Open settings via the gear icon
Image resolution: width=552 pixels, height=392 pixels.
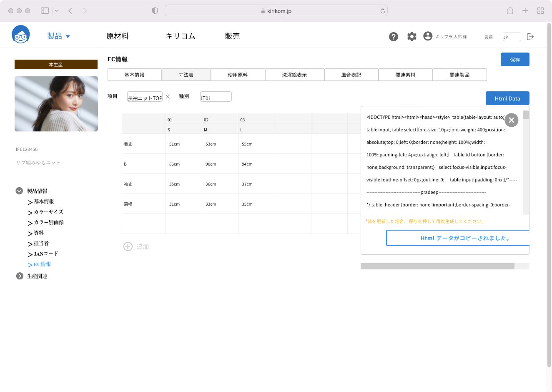tap(411, 37)
